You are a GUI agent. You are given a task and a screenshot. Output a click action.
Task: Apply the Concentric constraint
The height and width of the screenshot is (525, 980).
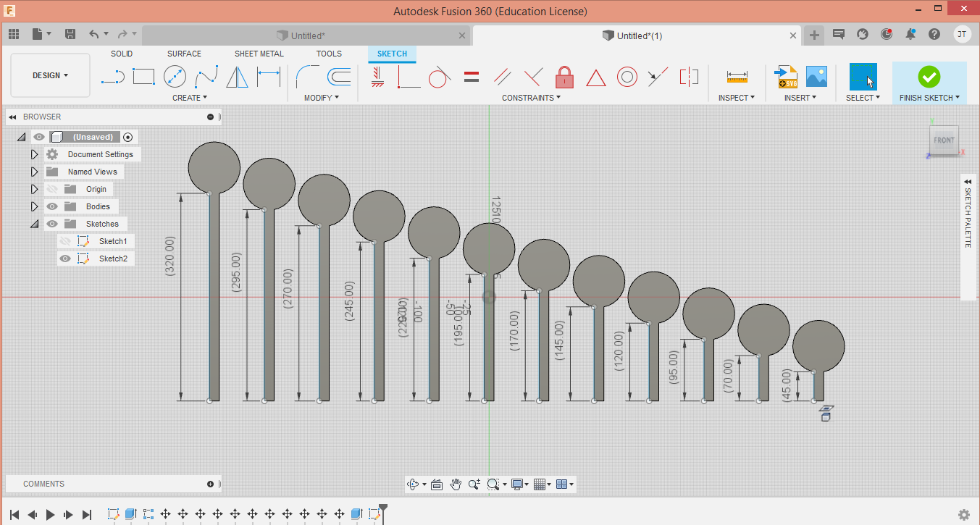(627, 76)
